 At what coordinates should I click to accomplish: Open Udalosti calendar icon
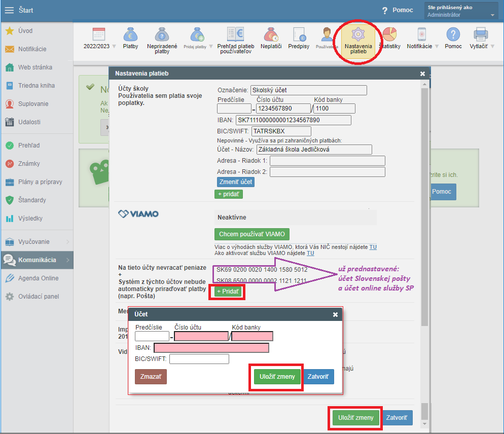click(10, 122)
